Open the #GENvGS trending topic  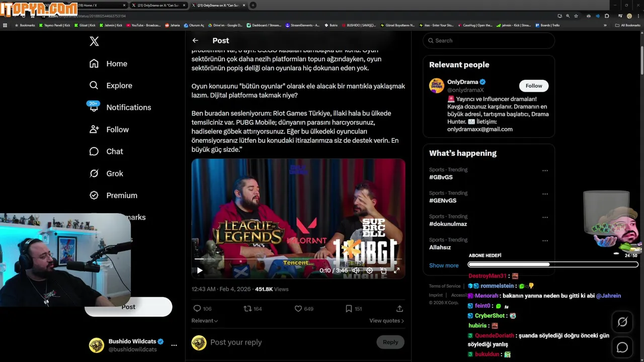(x=443, y=201)
